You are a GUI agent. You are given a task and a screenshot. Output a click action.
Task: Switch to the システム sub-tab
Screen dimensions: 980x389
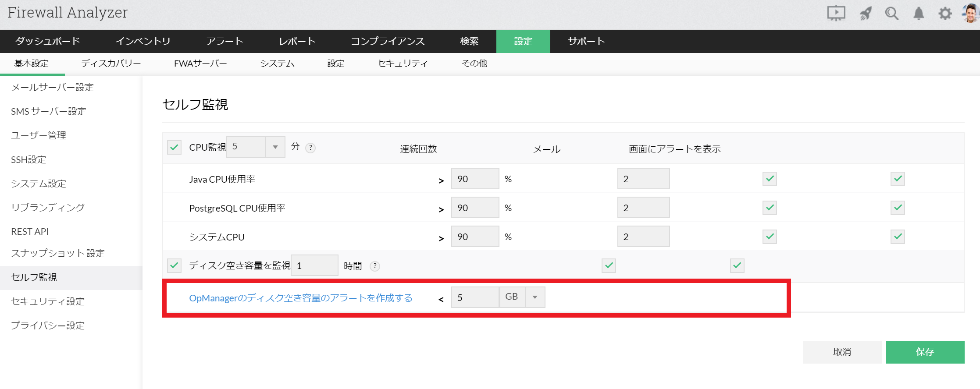(277, 64)
